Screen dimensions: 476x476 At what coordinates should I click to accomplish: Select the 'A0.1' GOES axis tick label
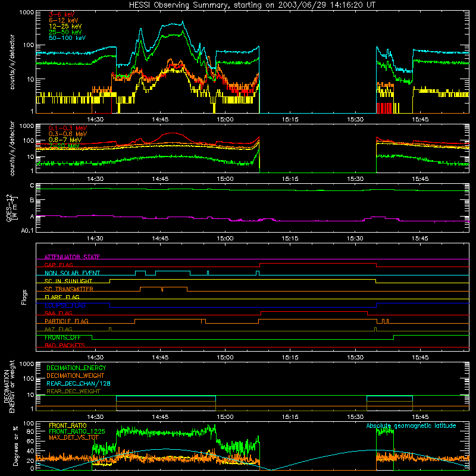coord(27,231)
